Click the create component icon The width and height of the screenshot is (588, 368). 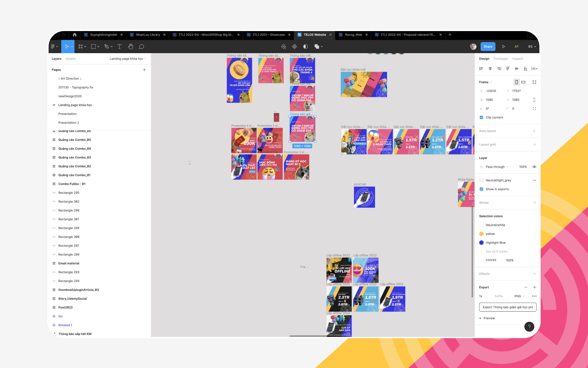(294, 47)
